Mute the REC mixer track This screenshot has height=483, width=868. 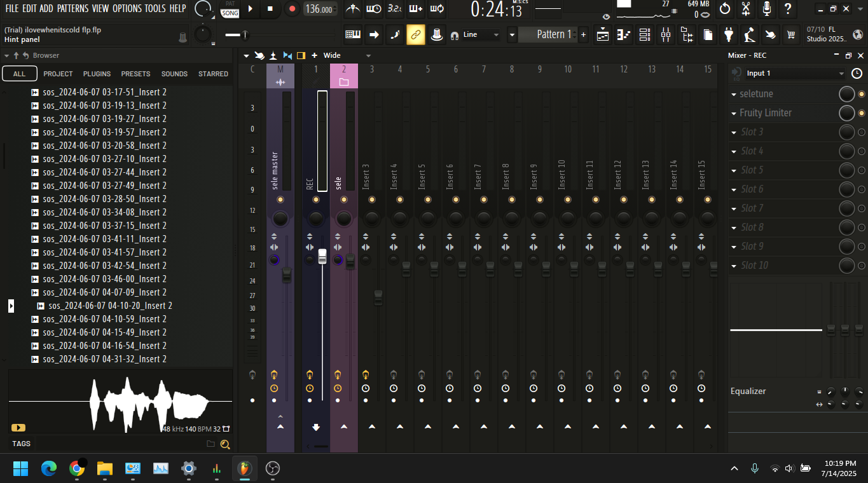(x=316, y=200)
